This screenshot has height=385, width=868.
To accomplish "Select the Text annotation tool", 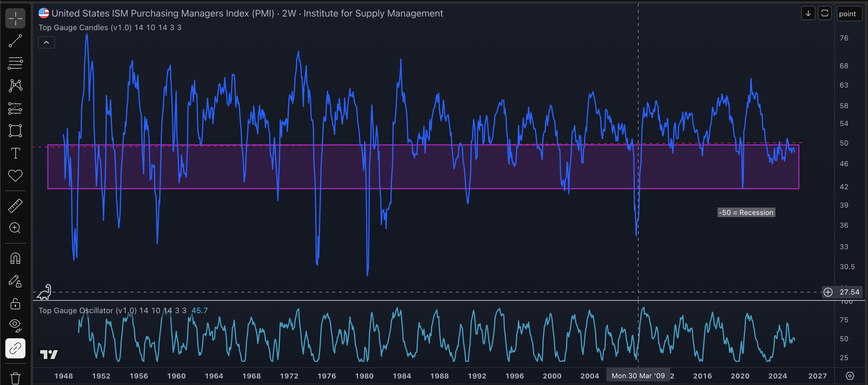I will (x=15, y=153).
